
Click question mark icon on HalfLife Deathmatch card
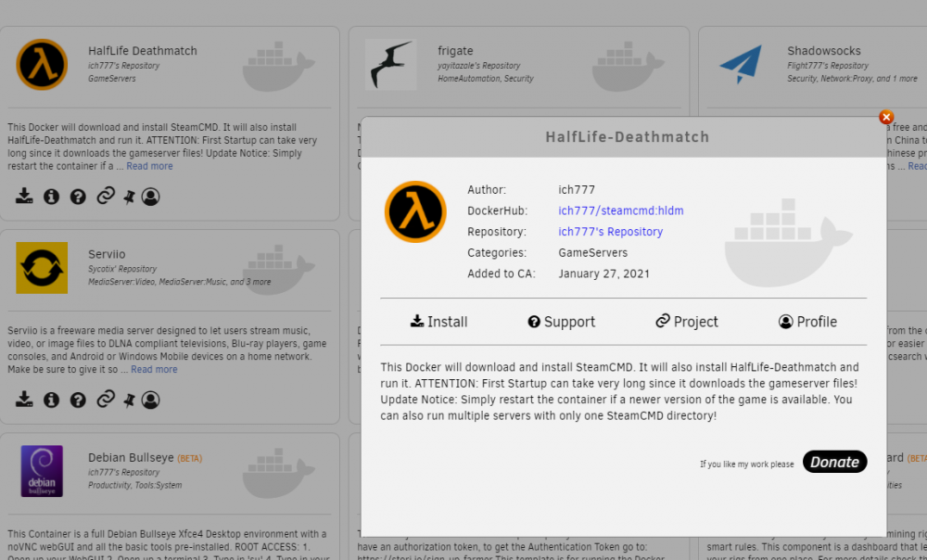[x=78, y=197]
